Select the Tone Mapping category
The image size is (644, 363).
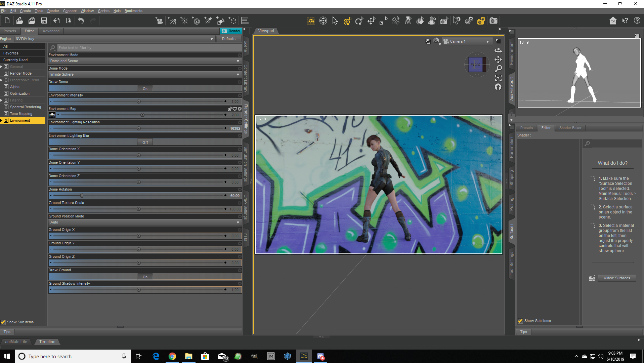[21, 114]
